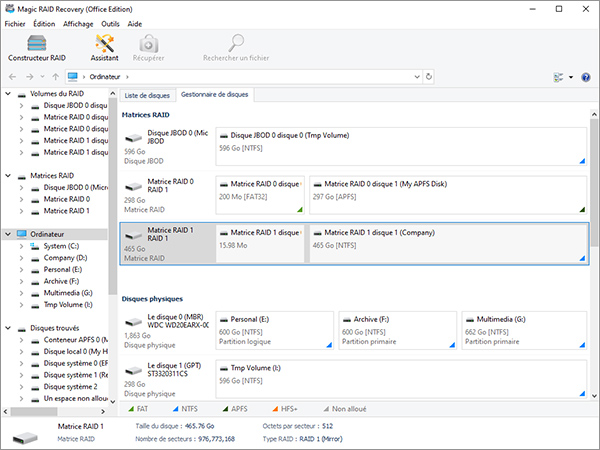Collapse the Disques trouvés node
This screenshot has height=450, width=600.
[8, 328]
